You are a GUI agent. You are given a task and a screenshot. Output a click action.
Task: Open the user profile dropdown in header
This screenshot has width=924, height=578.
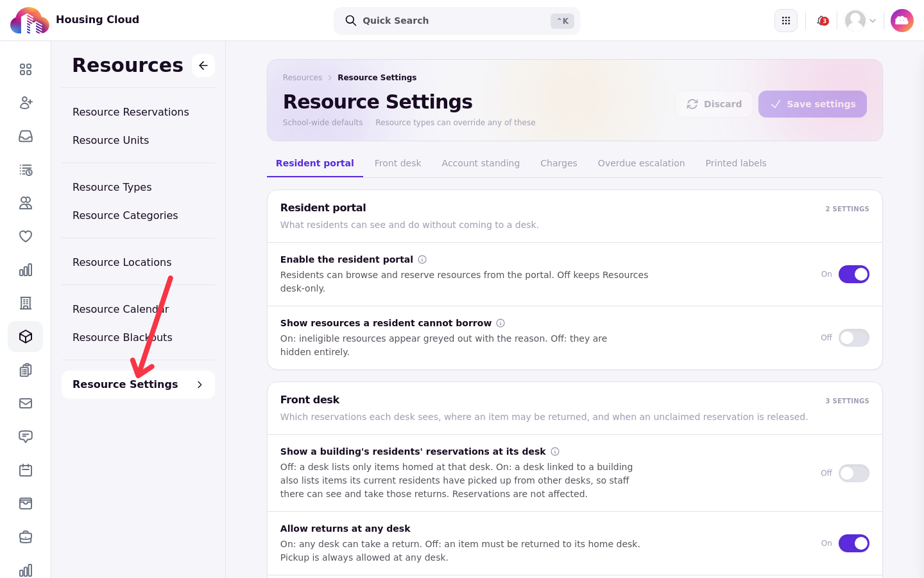[860, 21]
